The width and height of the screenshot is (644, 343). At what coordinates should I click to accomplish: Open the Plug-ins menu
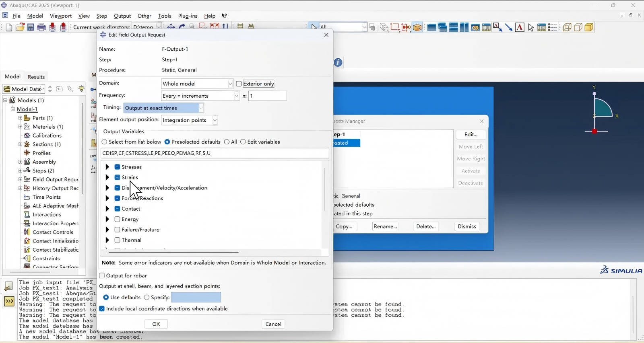pos(188,16)
